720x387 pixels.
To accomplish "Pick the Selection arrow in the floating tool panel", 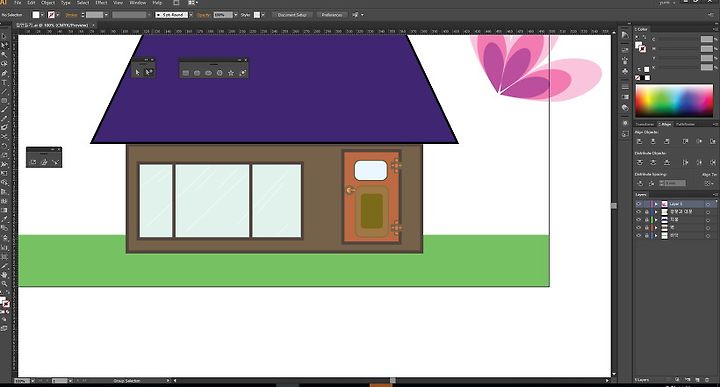I will 138,72.
